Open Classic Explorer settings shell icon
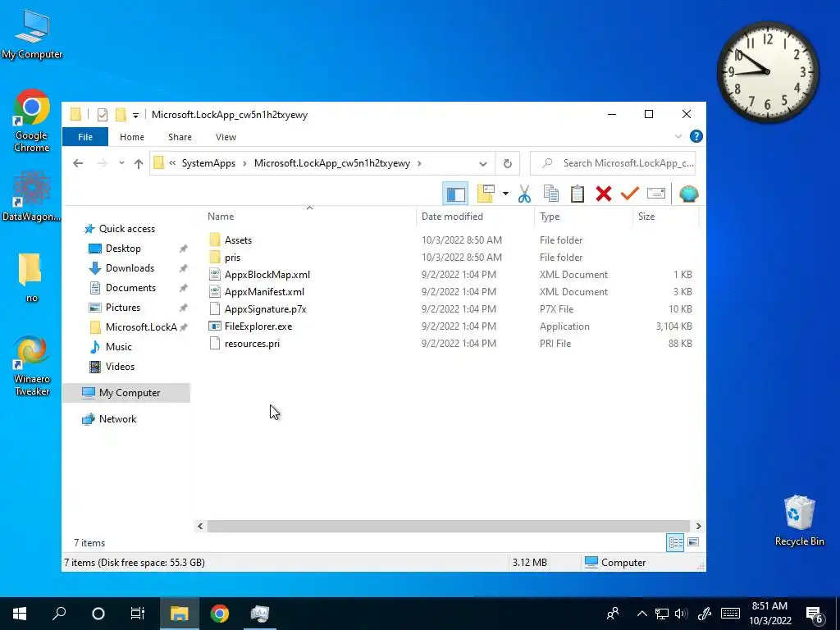The height and width of the screenshot is (630, 840). point(688,194)
